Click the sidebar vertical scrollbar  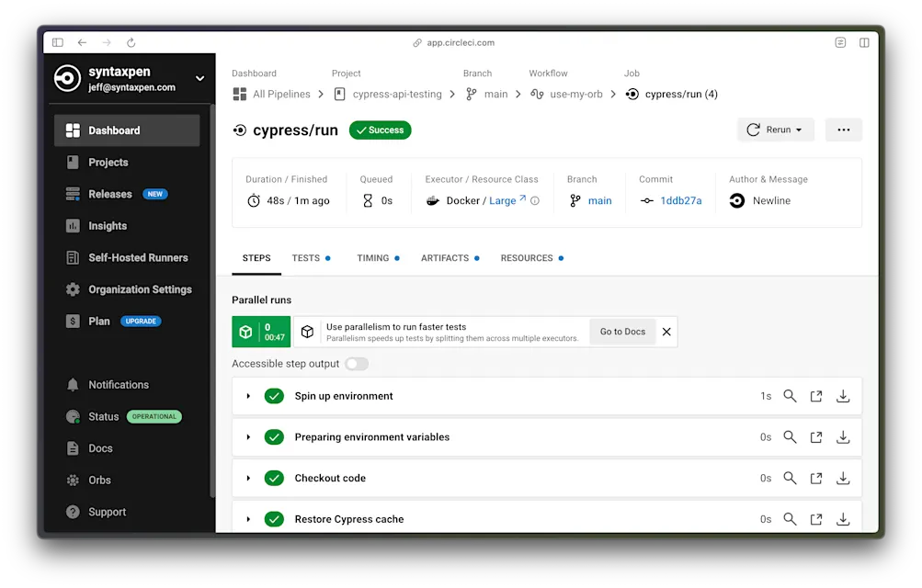pos(212,301)
